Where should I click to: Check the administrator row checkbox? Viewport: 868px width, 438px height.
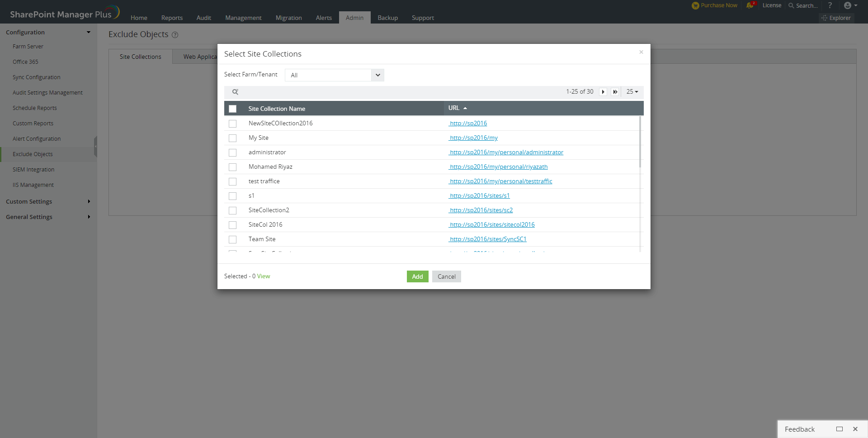(x=232, y=152)
